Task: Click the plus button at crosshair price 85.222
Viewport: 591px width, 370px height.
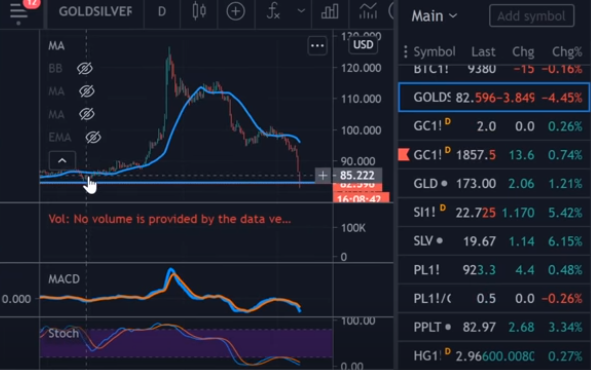Action: click(x=323, y=176)
